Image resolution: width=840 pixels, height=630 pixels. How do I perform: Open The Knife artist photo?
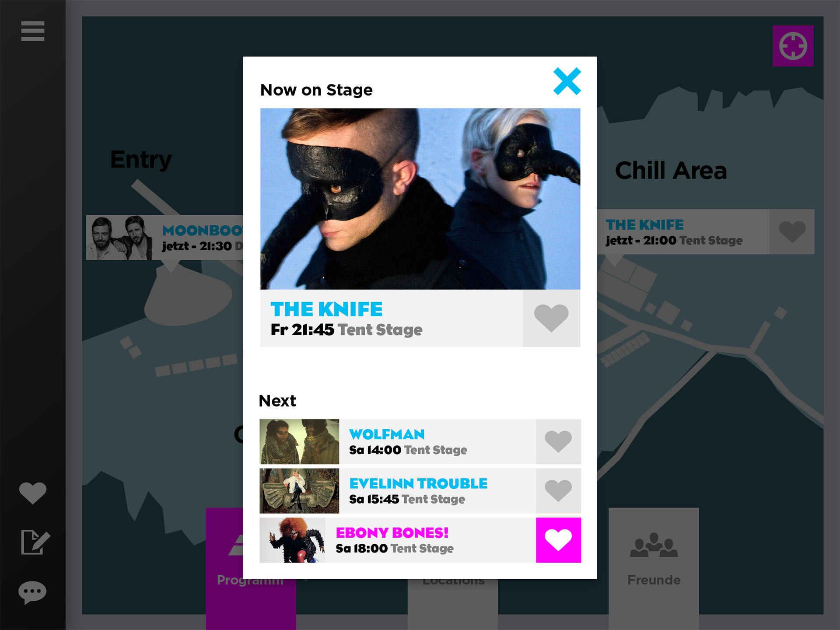pos(420,199)
